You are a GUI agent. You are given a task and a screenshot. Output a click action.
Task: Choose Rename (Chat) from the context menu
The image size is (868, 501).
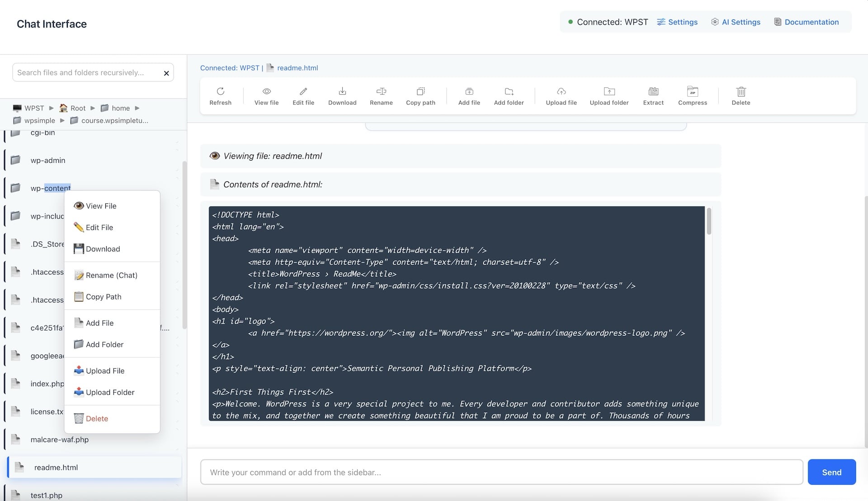pos(112,275)
